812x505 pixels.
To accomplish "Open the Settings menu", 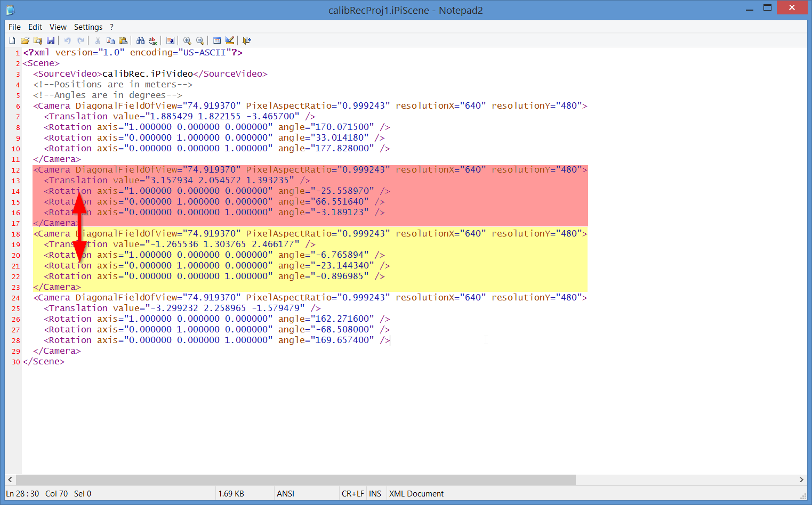I will point(88,27).
